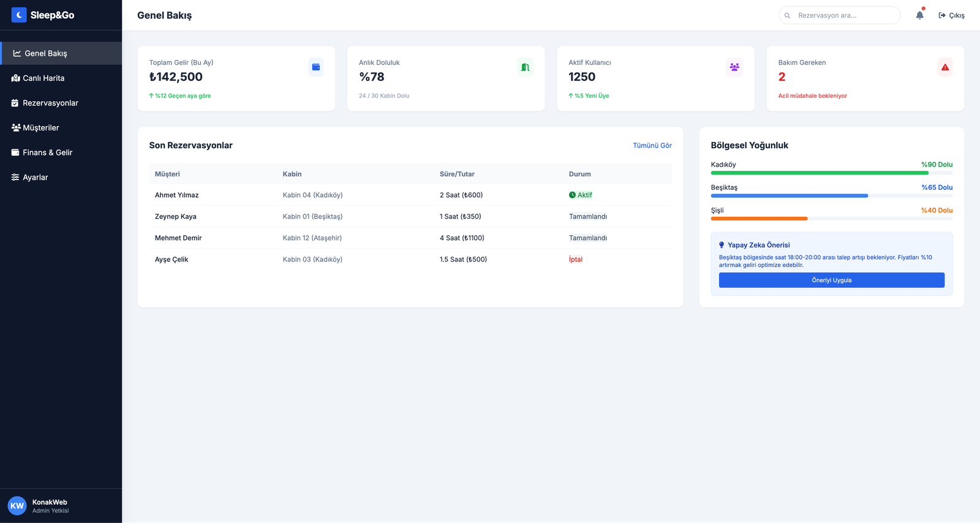Click the Sleep&Go moon logo icon
Viewport: 980px width, 523px height.
click(x=19, y=15)
